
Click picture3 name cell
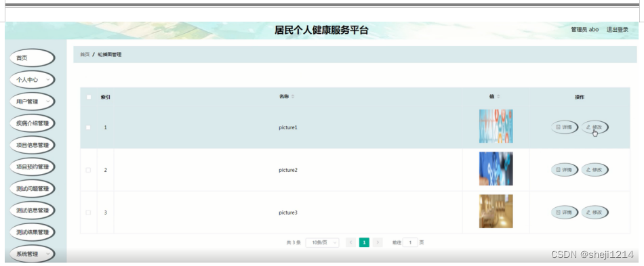click(288, 213)
